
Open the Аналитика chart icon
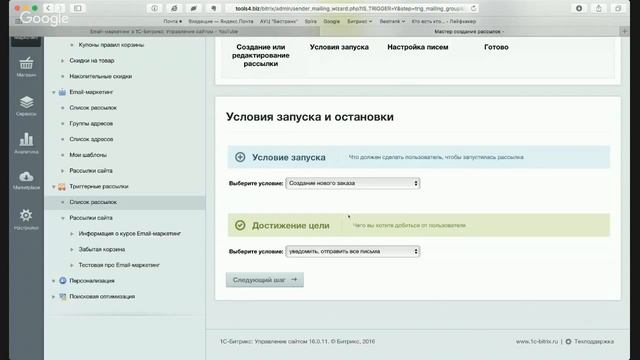[26, 139]
